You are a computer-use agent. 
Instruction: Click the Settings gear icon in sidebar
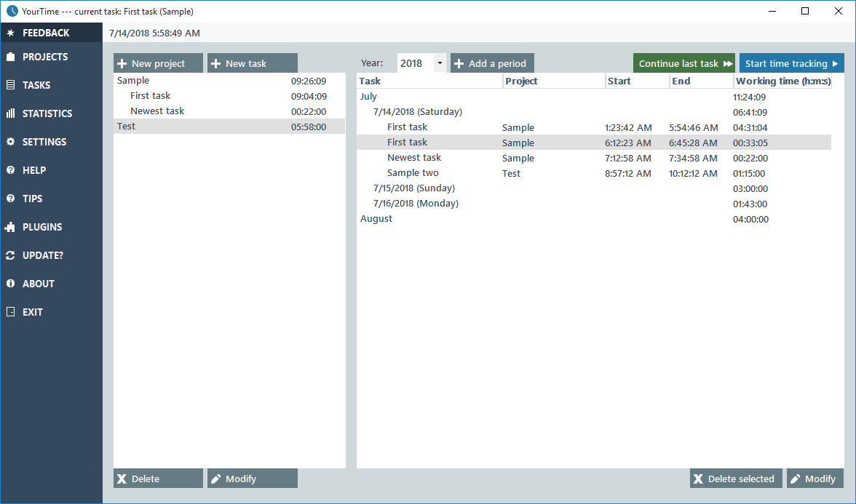(x=10, y=142)
